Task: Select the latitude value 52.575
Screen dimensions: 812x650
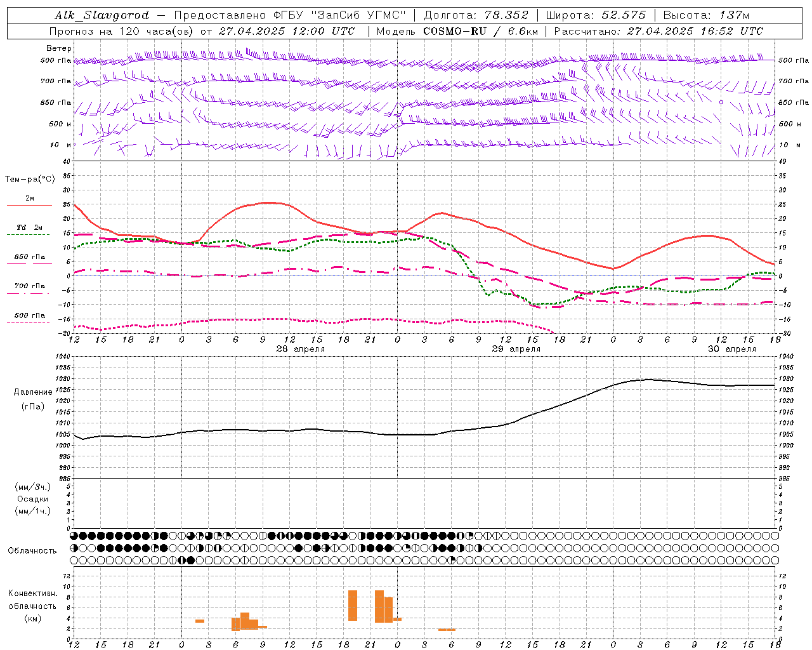Action: tap(624, 15)
